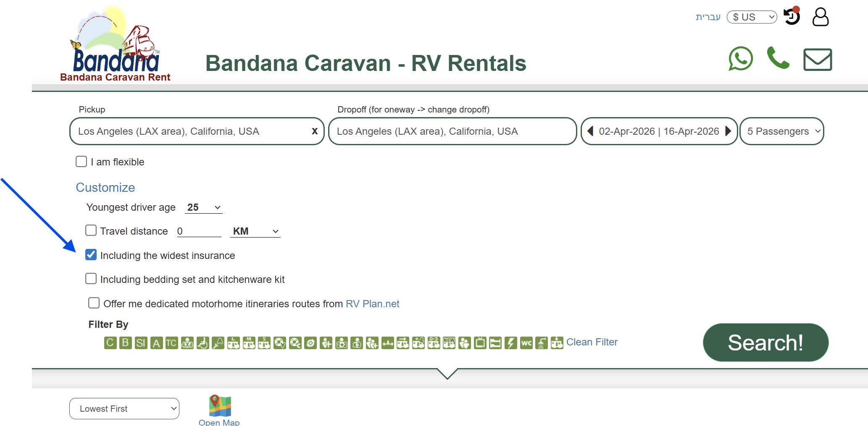
Task: Switch site language to עברית
Action: coord(708,16)
